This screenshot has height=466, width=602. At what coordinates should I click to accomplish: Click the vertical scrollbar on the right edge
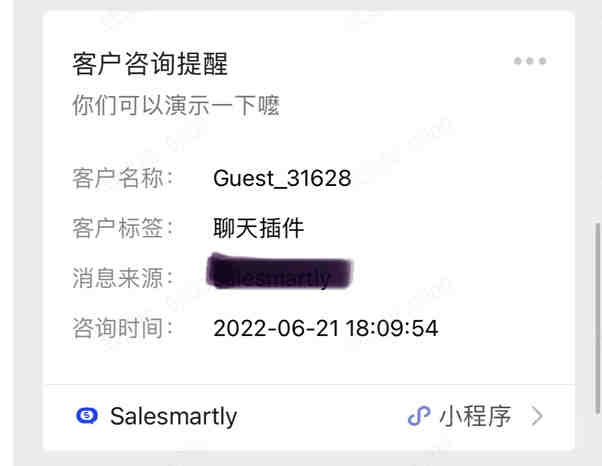tap(597, 319)
